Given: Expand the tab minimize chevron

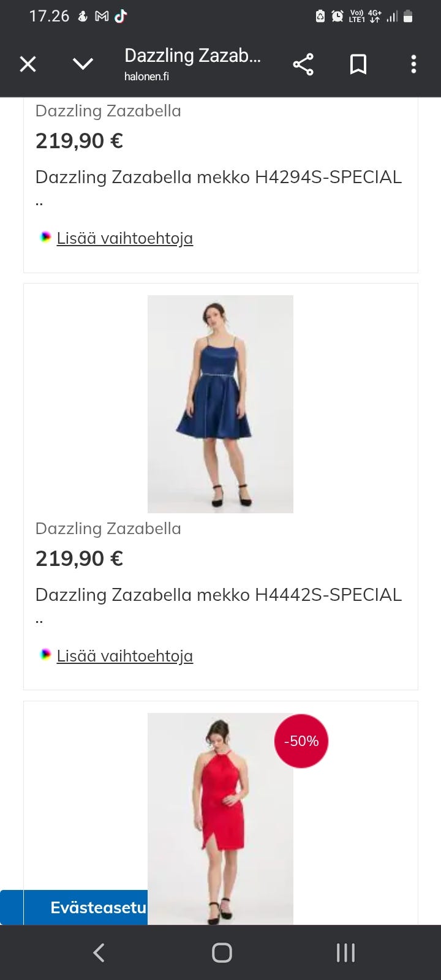Looking at the screenshot, I should [x=83, y=64].
